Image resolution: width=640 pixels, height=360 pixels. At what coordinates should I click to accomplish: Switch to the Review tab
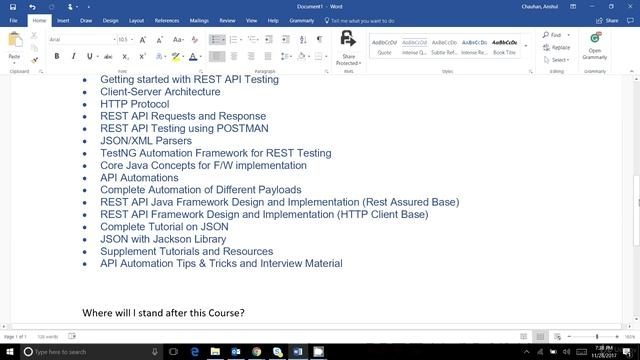click(227, 20)
